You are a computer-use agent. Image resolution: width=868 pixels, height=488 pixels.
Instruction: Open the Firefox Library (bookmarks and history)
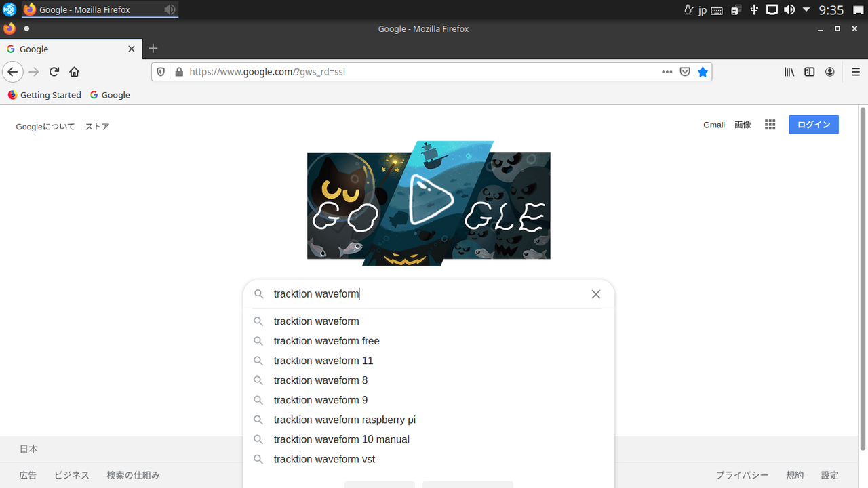point(789,71)
